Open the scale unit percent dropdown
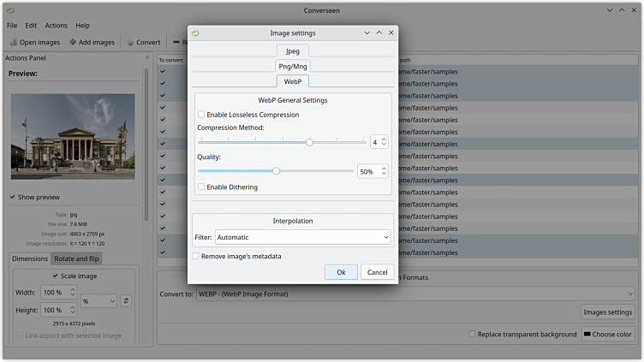644x362 pixels. click(100, 300)
